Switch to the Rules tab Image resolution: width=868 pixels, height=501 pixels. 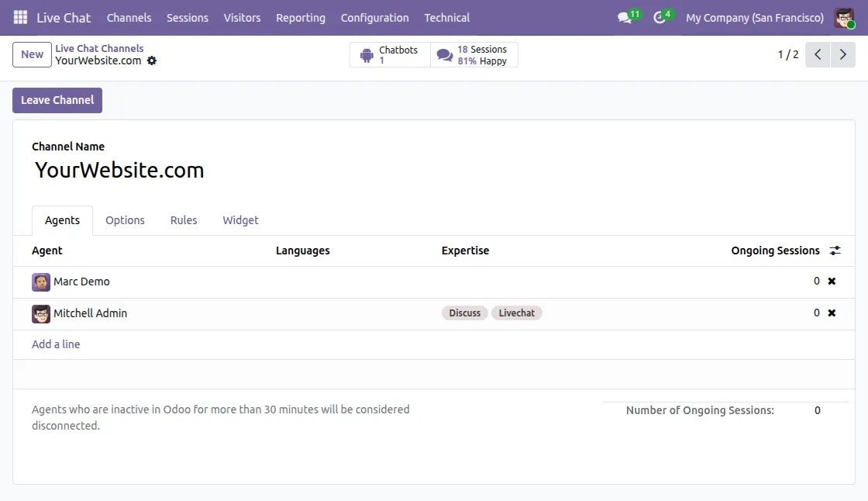184,220
